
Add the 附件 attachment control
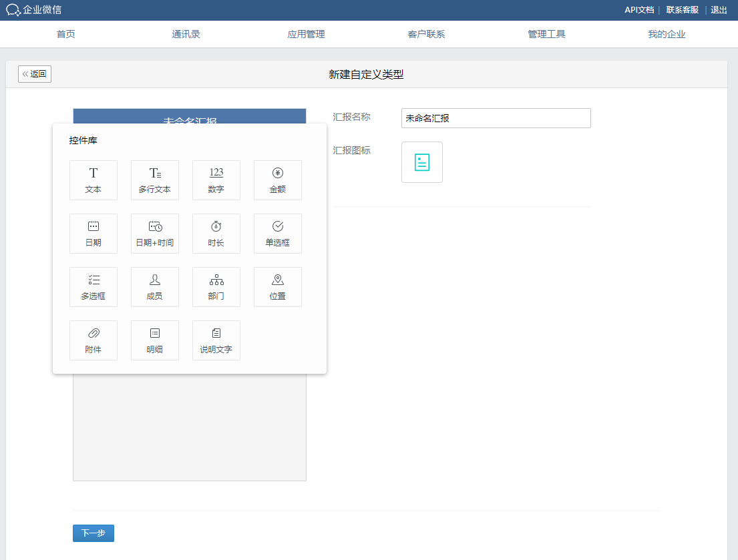click(x=94, y=340)
